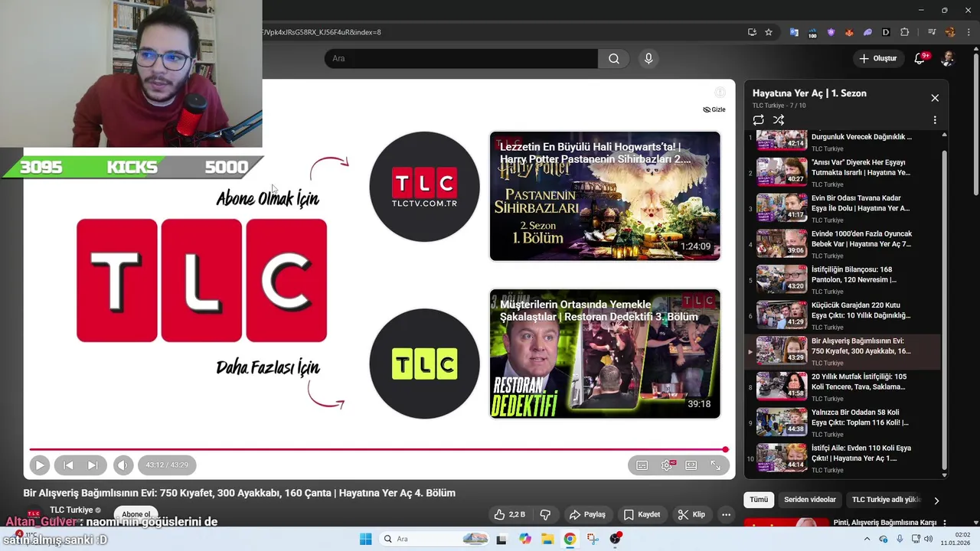Skip to next playlist video
Viewport: 980px width, 551px height.
pos(93,465)
